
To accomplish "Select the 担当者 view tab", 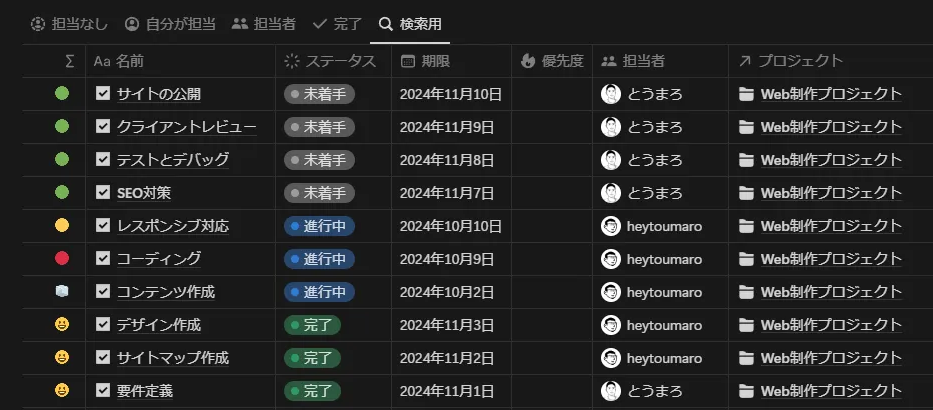I will pyautogui.click(x=264, y=24).
